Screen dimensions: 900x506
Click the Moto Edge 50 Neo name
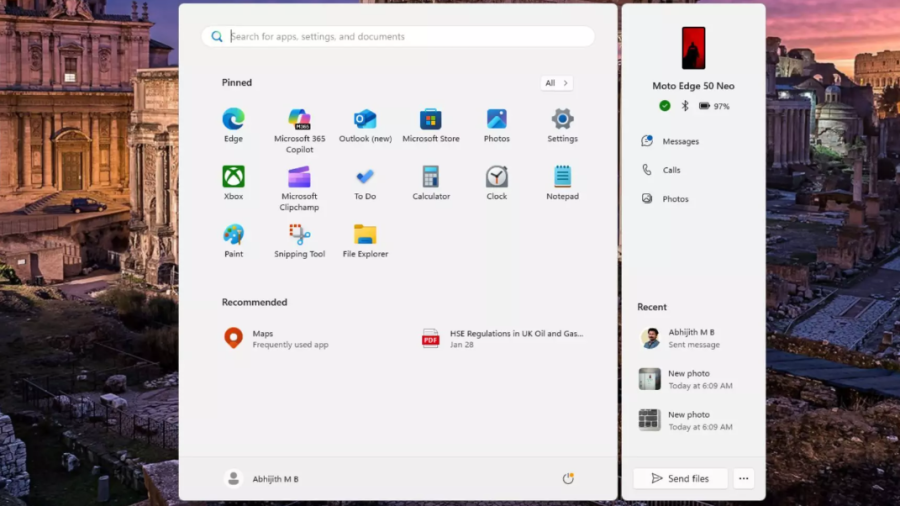tap(693, 86)
